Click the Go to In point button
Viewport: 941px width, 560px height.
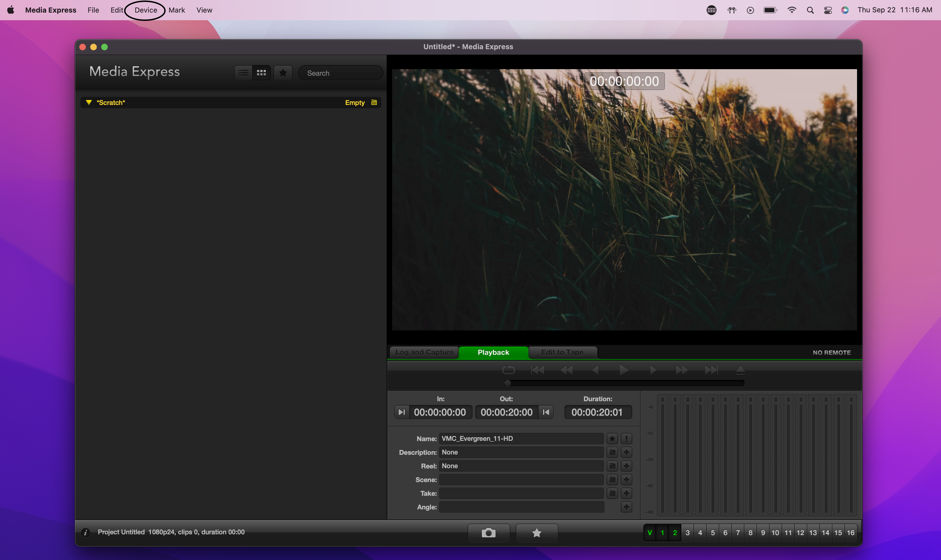[401, 412]
